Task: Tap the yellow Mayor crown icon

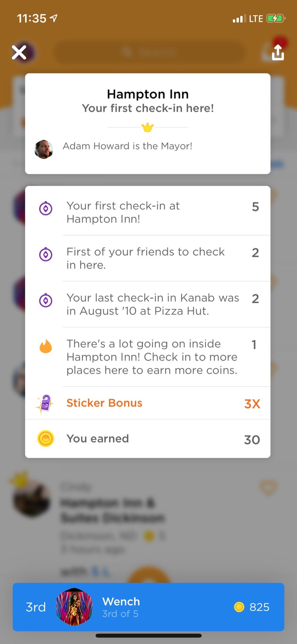Action: tap(147, 127)
